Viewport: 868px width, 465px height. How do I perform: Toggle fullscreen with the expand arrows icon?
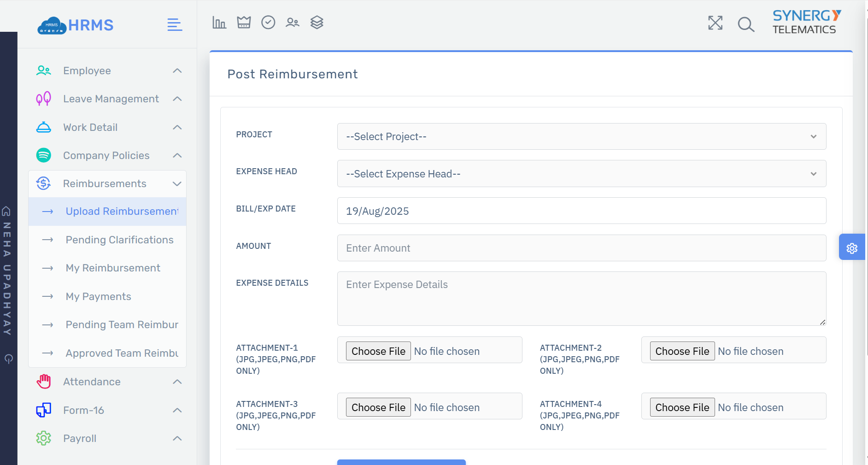(715, 23)
